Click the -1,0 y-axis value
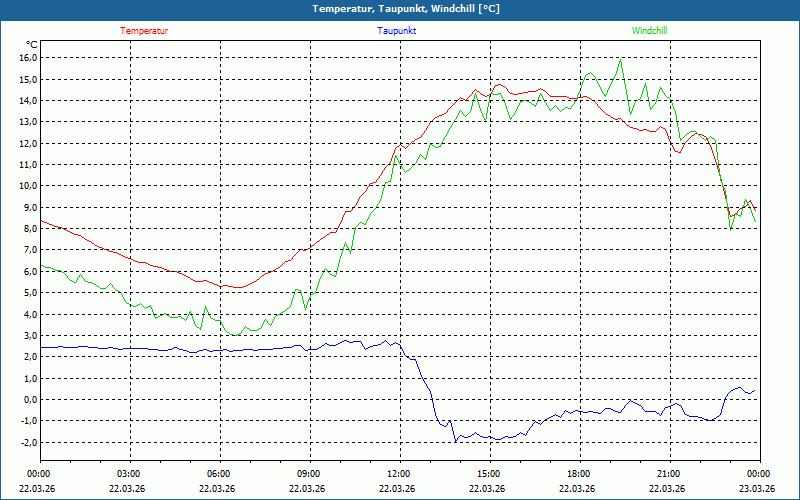The width and height of the screenshot is (800, 500). pyautogui.click(x=30, y=421)
